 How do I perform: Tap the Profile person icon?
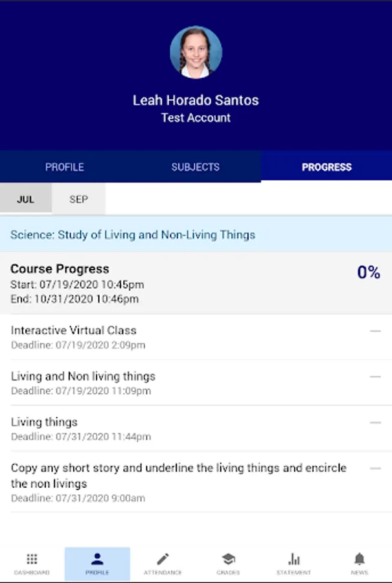pyautogui.click(x=97, y=560)
